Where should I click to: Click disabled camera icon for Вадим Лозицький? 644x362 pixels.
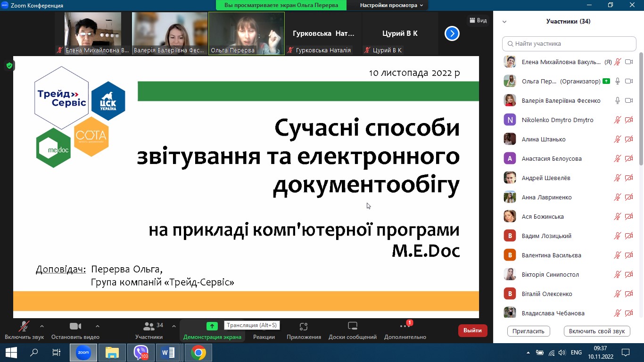coord(629,236)
